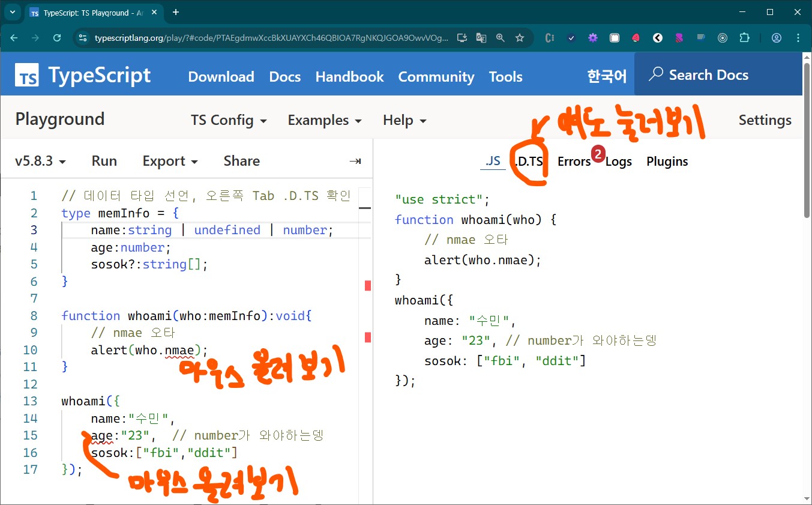The image size is (812, 505).
Task: Click the Run button
Action: tap(104, 161)
